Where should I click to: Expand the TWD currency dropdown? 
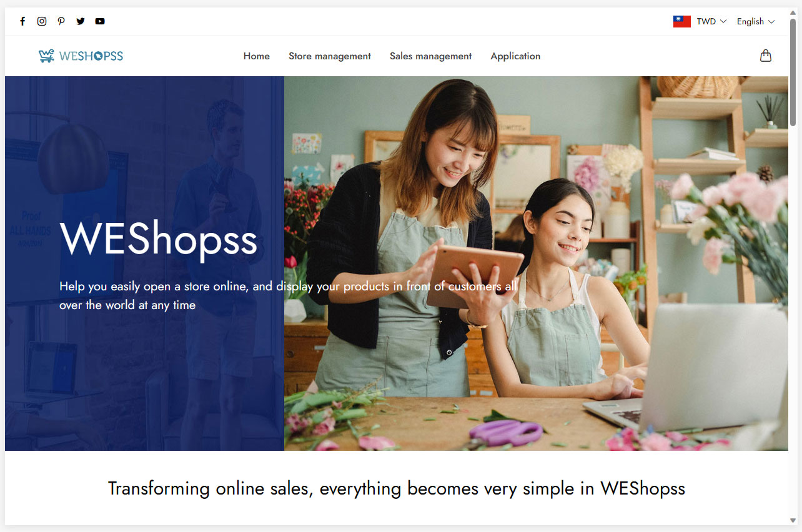[711, 21]
